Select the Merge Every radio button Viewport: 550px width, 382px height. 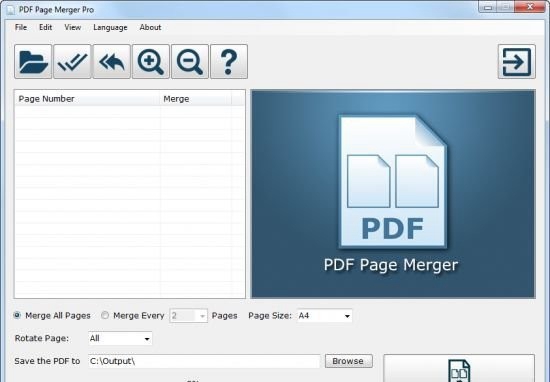click(x=105, y=315)
